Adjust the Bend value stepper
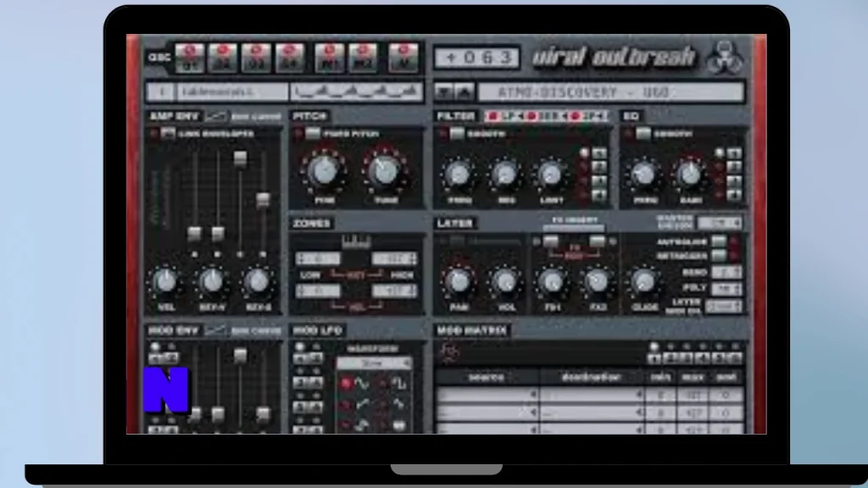This screenshot has width=868, height=488. (726, 272)
